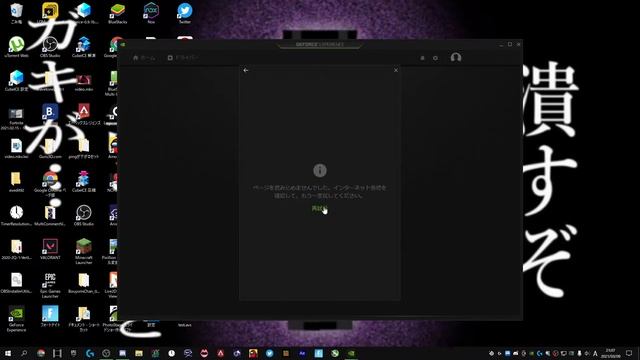Go back using the panel's left arrow

click(x=246, y=70)
